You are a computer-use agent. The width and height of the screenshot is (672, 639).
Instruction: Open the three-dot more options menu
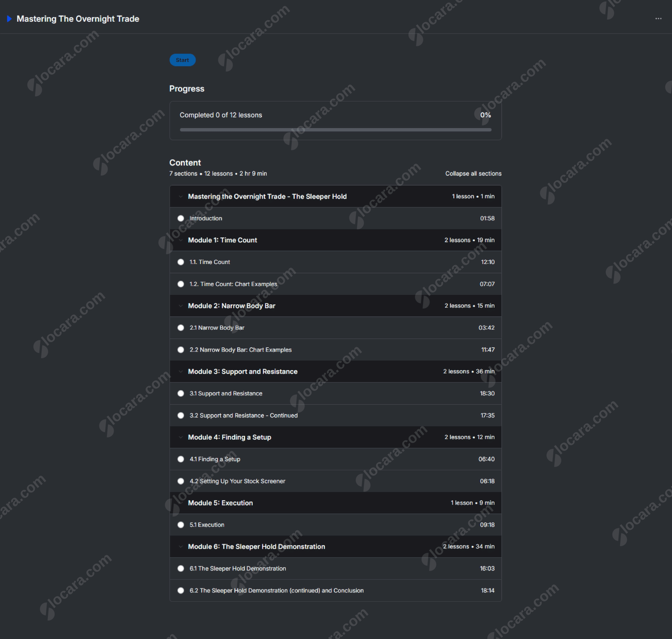pyautogui.click(x=658, y=19)
